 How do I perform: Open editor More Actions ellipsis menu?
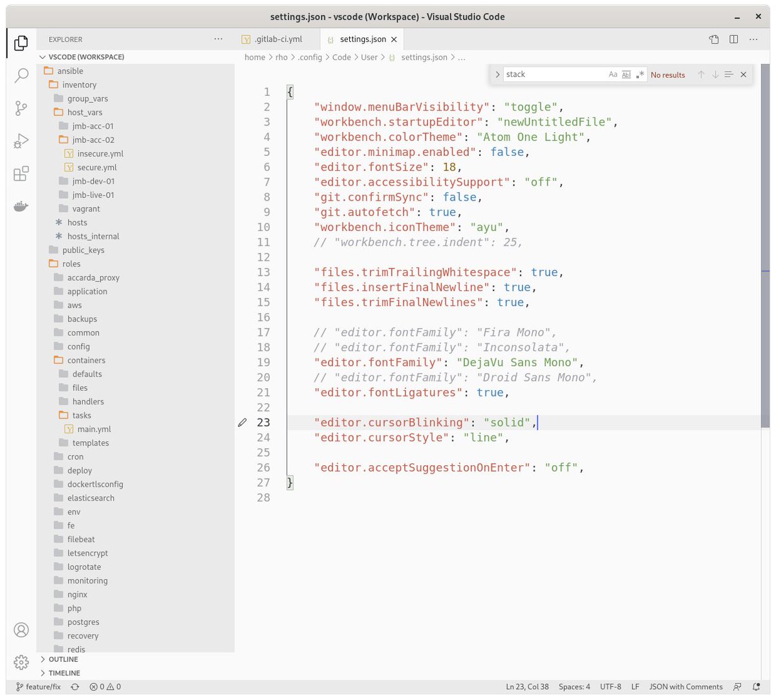pyautogui.click(x=753, y=39)
